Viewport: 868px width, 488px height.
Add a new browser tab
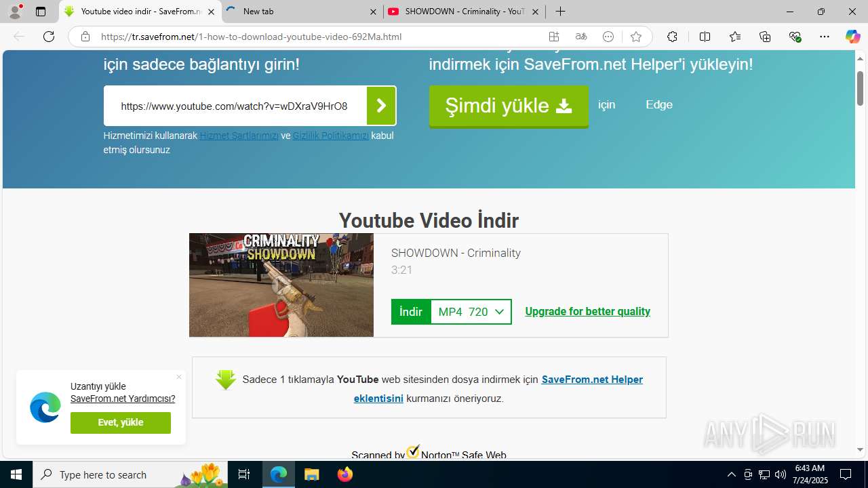point(560,12)
